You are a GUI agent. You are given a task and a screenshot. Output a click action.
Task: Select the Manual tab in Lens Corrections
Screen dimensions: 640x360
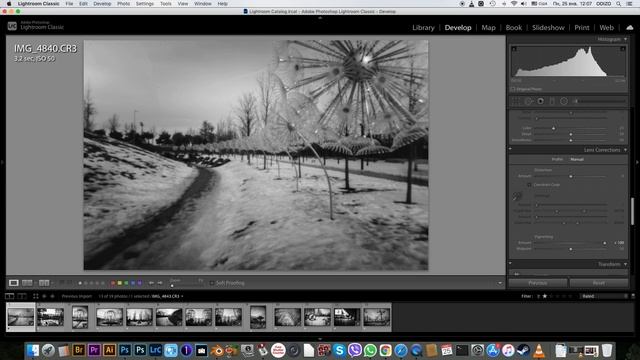pyautogui.click(x=577, y=160)
